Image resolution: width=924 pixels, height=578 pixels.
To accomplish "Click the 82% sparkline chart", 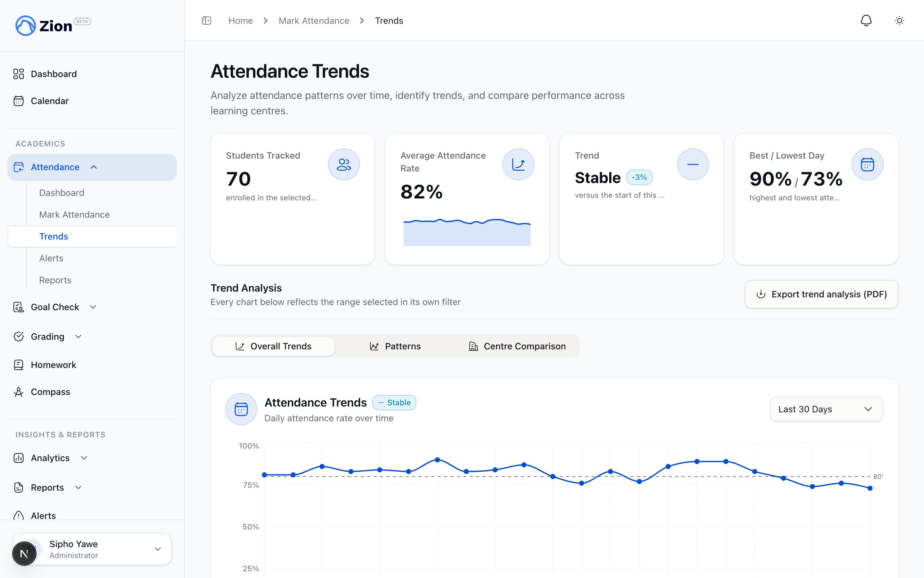I will click(x=467, y=232).
